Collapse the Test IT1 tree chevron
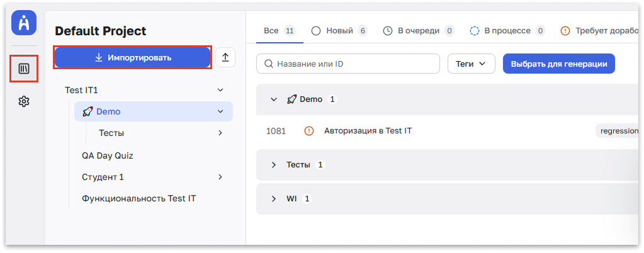This screenshot has height=253, width=644. 220,90
